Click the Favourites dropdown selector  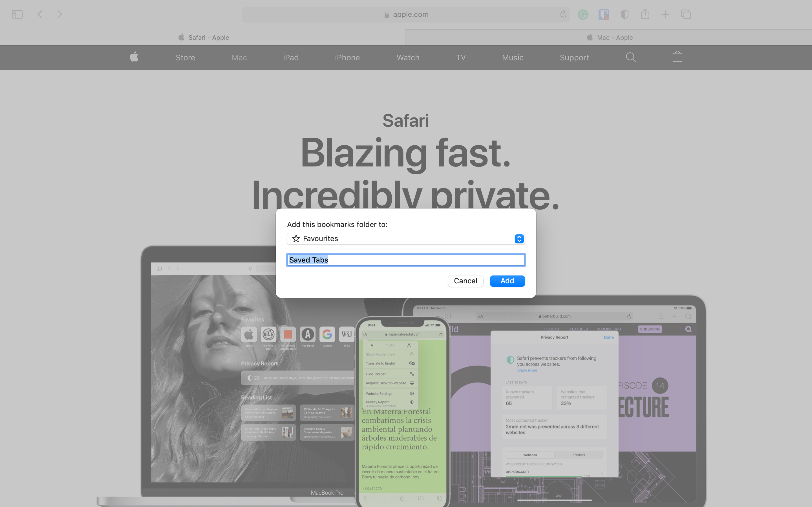tap(405, 238)
